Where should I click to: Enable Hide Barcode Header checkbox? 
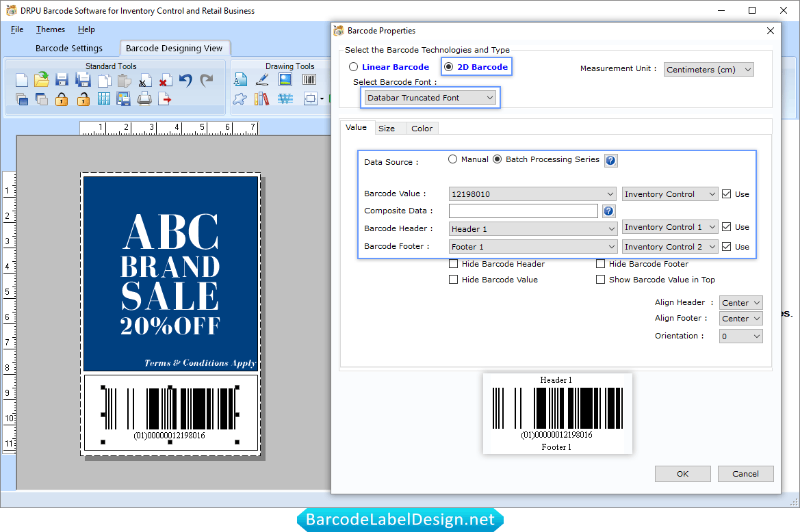click(x=453, y=264)
